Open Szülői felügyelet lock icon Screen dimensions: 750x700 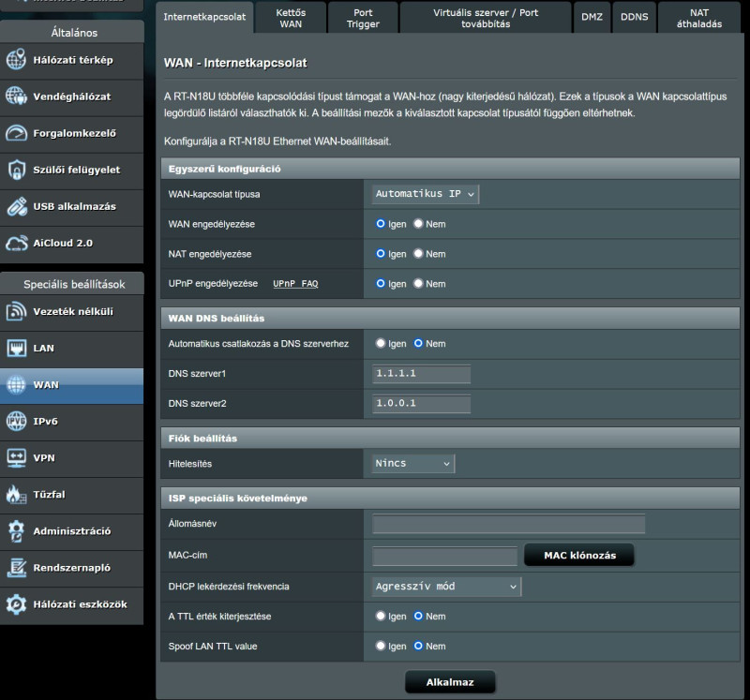17,170
